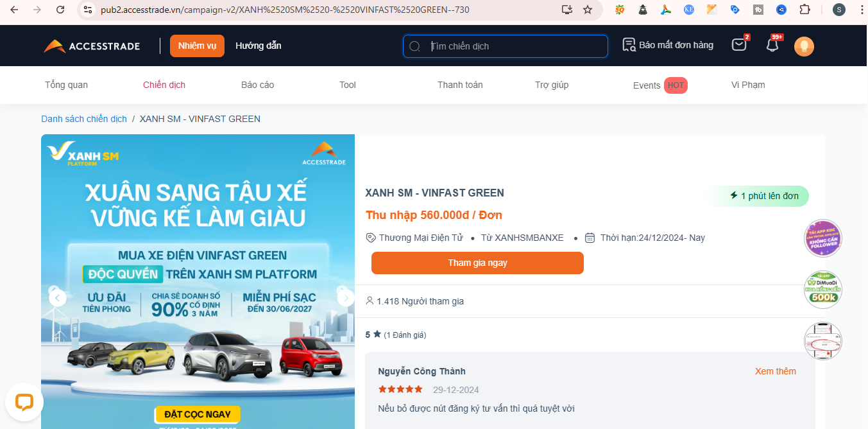Open the Chiến dịch tab
868x429 pixels.
(164, 85)
